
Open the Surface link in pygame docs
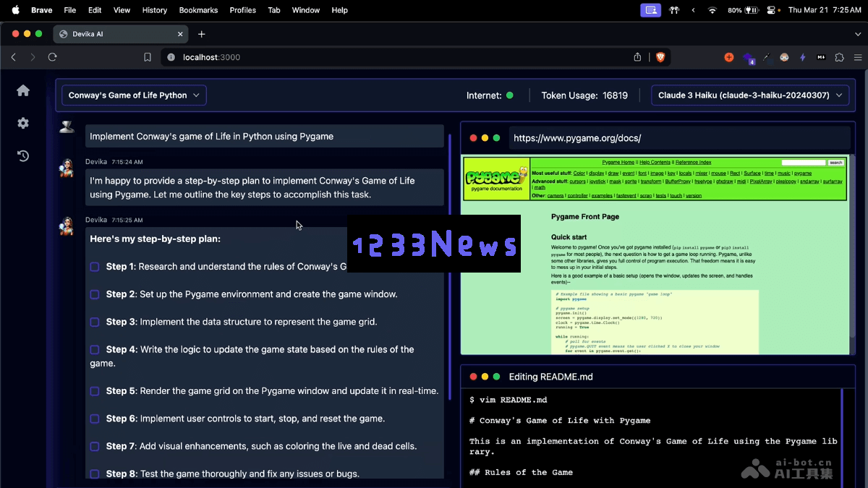tap(752, 174)
